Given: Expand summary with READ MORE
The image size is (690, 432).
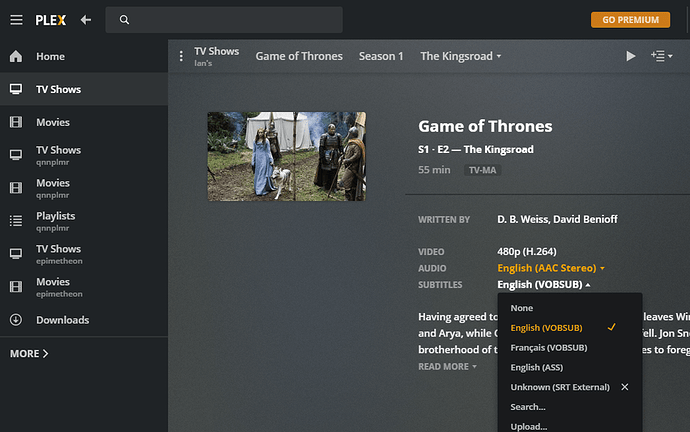Looking at the screenshot, I should point(447,366).
